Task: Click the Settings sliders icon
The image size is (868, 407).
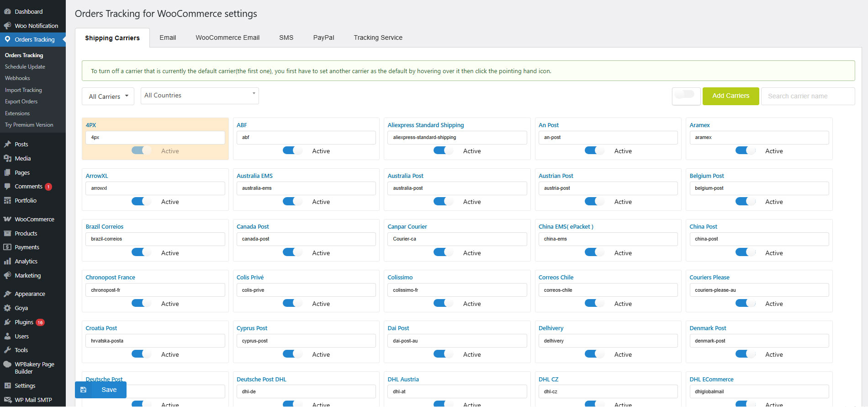Action: click(x=7, y=386)
